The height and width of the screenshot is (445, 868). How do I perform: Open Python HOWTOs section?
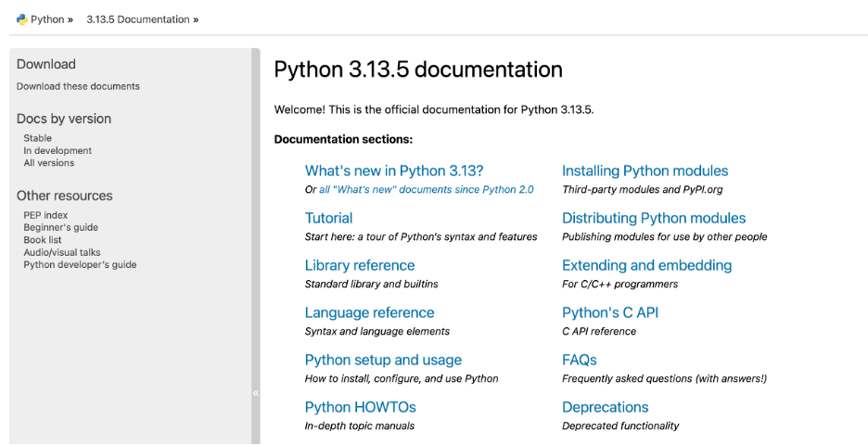coord(361,407)
